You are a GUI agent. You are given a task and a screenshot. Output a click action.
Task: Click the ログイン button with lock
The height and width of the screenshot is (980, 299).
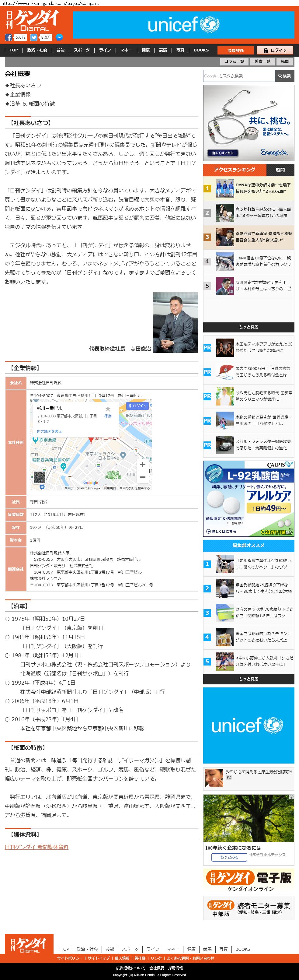(x=275, y=50)
